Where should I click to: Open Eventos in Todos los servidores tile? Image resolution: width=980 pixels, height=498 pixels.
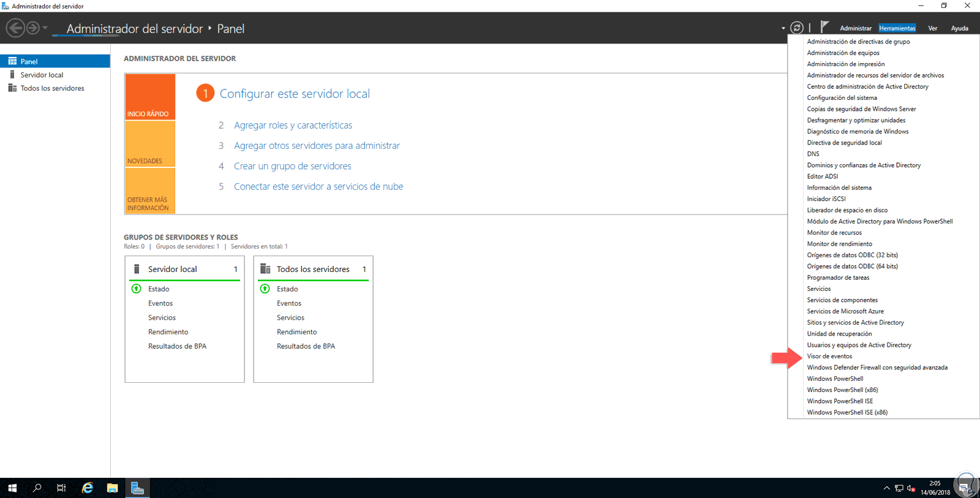(289, 303)
